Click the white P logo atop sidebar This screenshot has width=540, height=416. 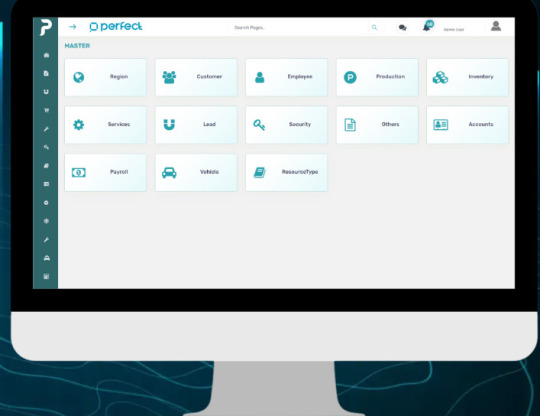tap(45, 27)
